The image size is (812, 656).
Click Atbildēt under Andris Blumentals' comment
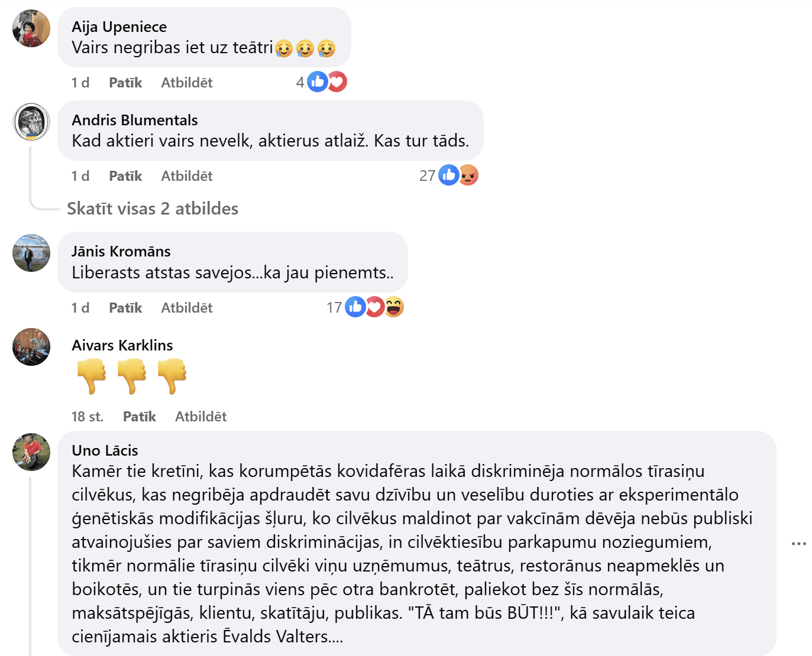point(186,176)
